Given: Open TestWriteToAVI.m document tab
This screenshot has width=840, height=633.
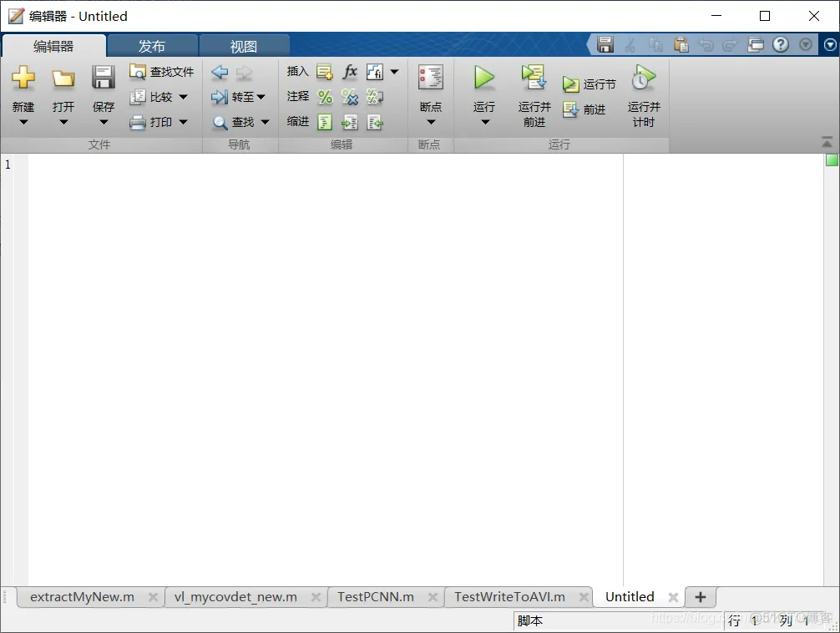Looking at the screenshot, I should point(509,597).
